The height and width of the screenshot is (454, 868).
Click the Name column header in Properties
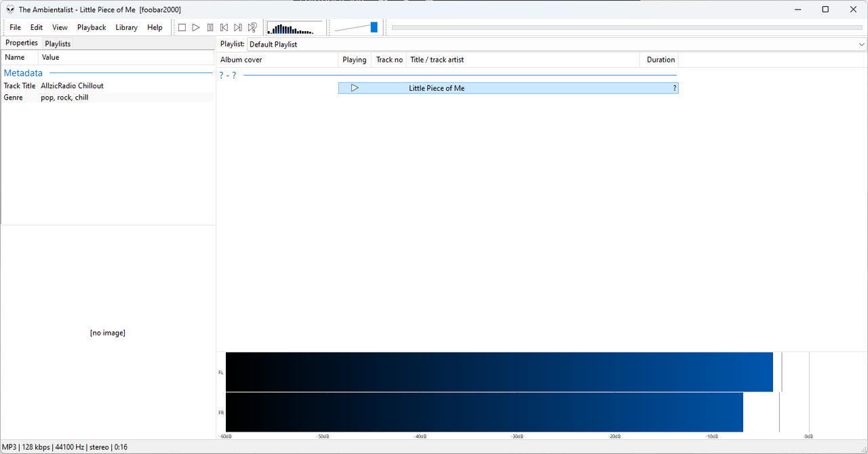[20, 58]
